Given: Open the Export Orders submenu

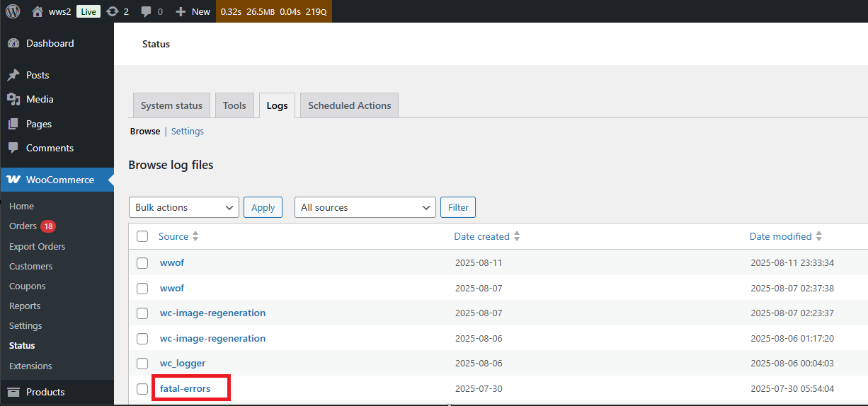Looking at the screenshot, I should [x=37, y=247].
